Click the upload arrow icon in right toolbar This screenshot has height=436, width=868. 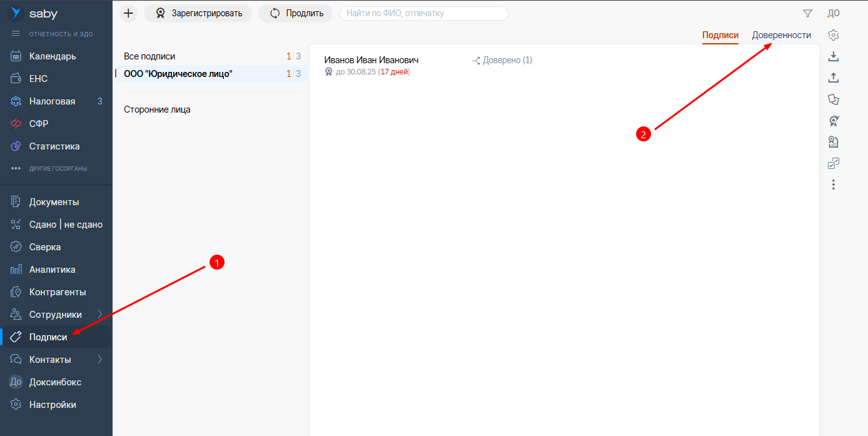click(833, 78)
